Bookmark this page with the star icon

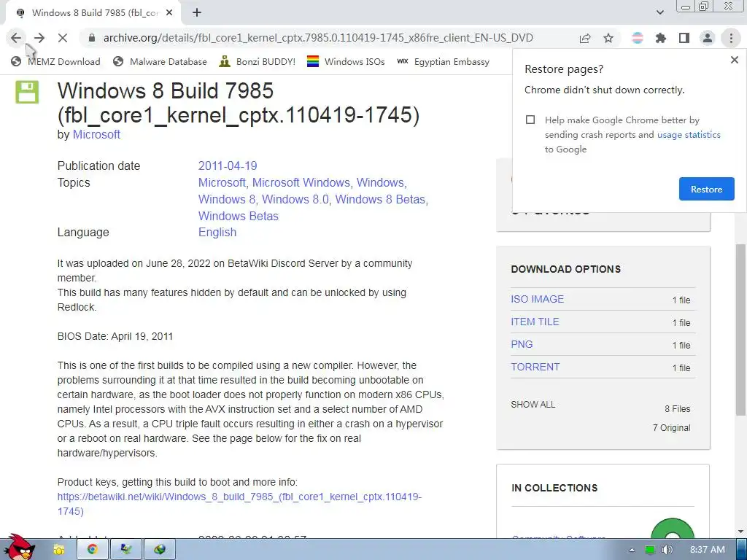608,38
